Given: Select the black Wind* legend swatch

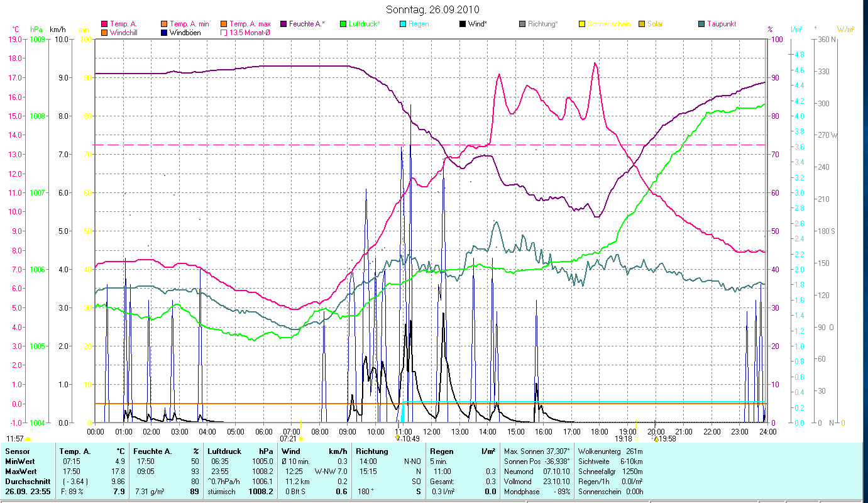Looking at the screenshot, I should 463,24.
